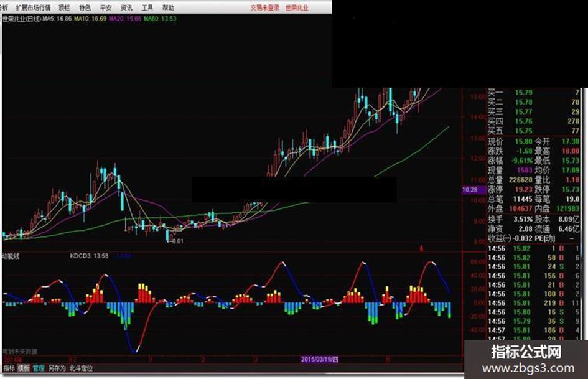
Task: Open the 帮助 menu
Action: pos(168,7)
